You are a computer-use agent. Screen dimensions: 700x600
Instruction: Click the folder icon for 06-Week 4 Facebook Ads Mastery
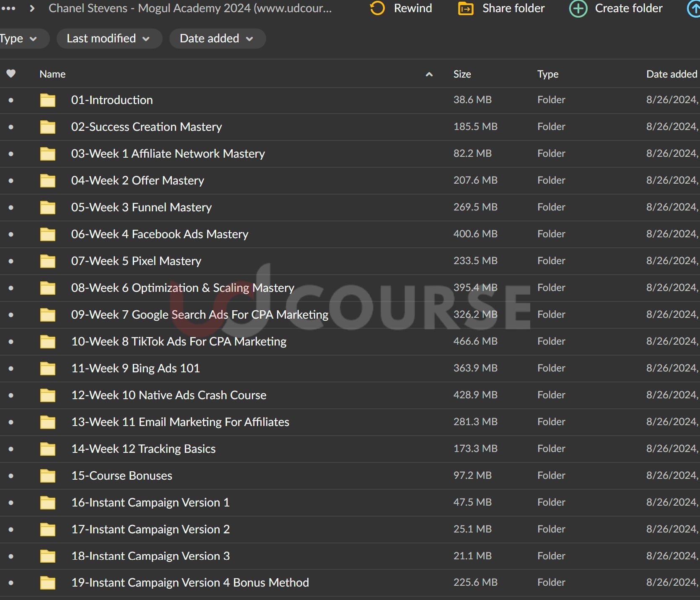(48, 234)
